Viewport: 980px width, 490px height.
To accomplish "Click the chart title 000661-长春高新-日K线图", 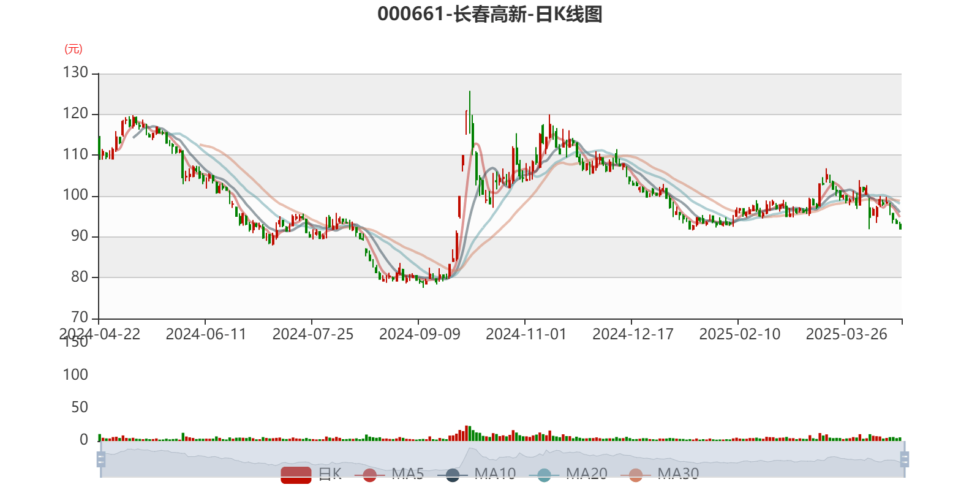I will coord(489,14).
